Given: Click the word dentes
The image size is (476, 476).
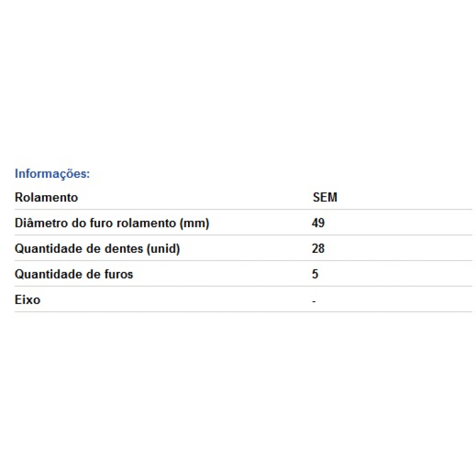Looking at the screenshot, I should point(124,249).
